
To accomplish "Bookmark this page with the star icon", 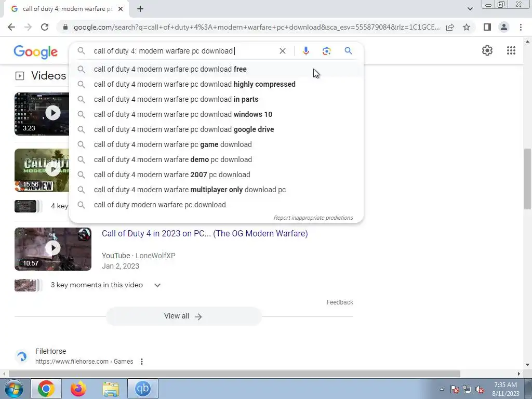I will (467, 27).
